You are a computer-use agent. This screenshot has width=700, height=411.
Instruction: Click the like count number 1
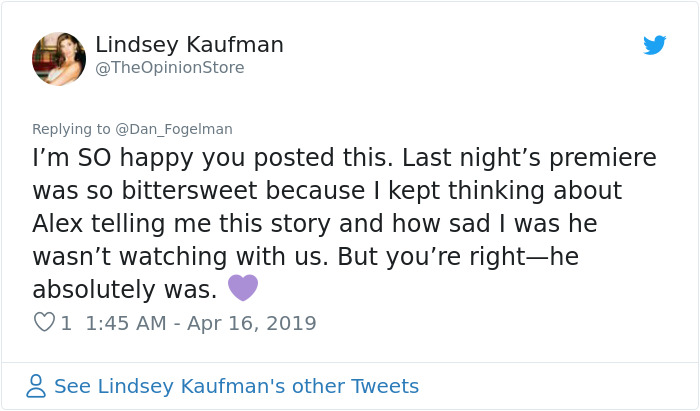(66, 323)
